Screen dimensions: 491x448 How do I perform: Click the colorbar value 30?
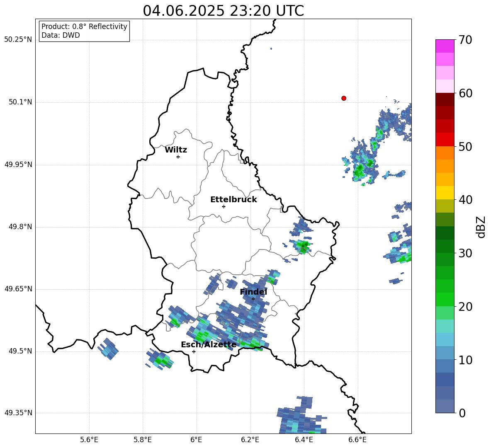coord(465,253)
